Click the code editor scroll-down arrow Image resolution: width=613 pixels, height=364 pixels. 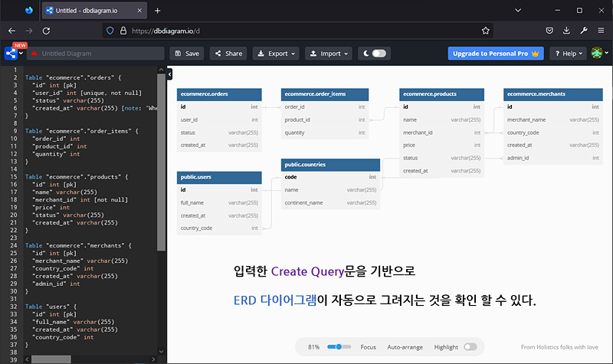(x=161, y=352)
